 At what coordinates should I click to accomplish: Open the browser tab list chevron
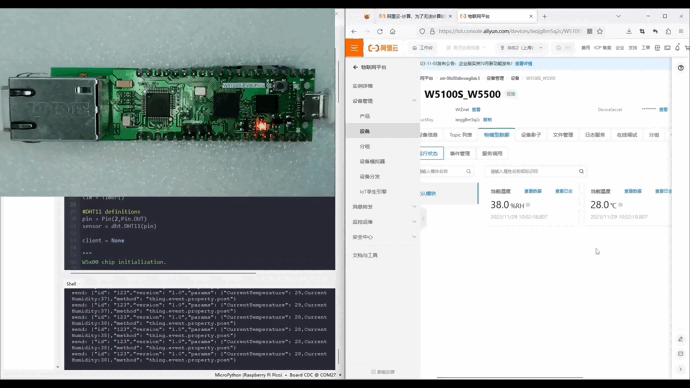pyautogui.click(x=618, y=16)
